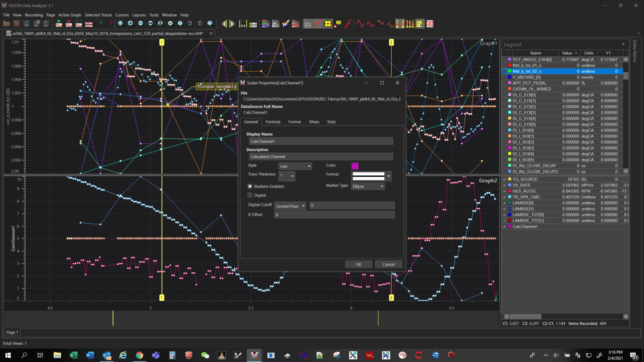The image size is (644, 362).
Task: Uncheck the LAMBSE[0] legend checkbox
Action: 504,203
